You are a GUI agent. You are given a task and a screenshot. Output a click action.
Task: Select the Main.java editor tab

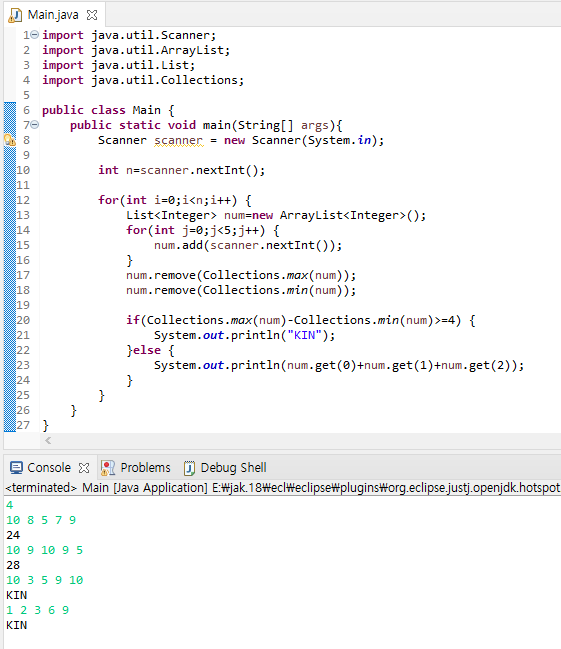53,15
